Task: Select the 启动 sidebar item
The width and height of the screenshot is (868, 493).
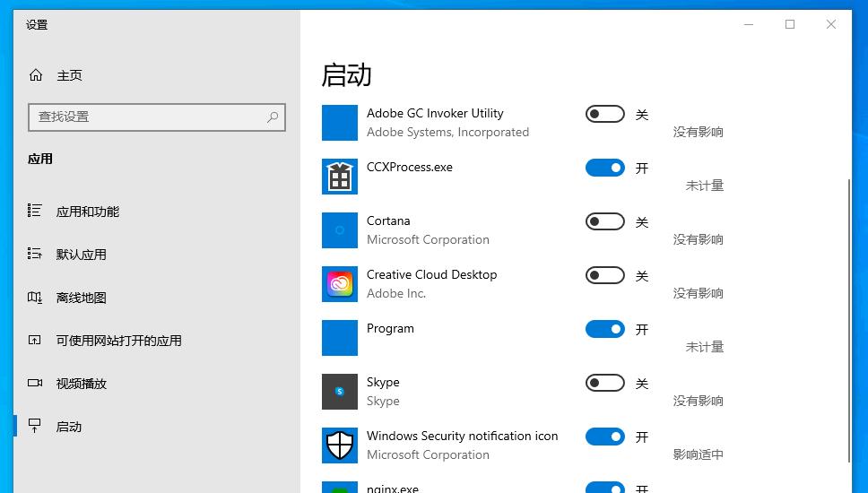Action: pos(69,427)
